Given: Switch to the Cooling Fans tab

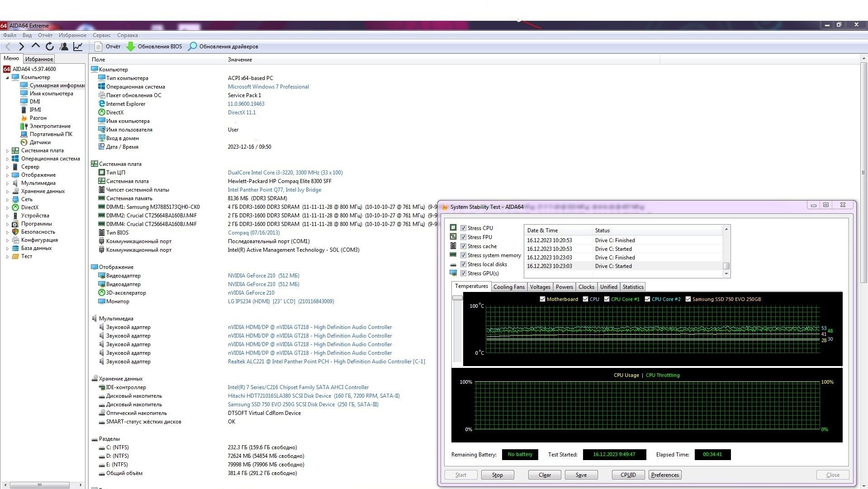Looking at the screenshot, I should (509, 287).
